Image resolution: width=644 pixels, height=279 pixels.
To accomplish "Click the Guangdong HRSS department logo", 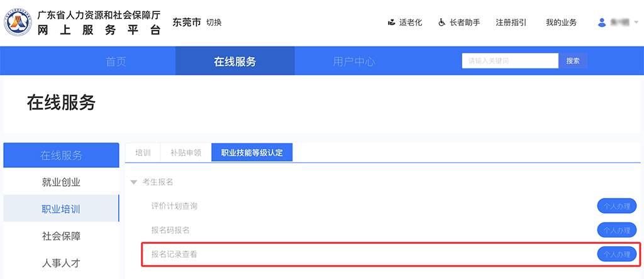I will tap(19, 23).
